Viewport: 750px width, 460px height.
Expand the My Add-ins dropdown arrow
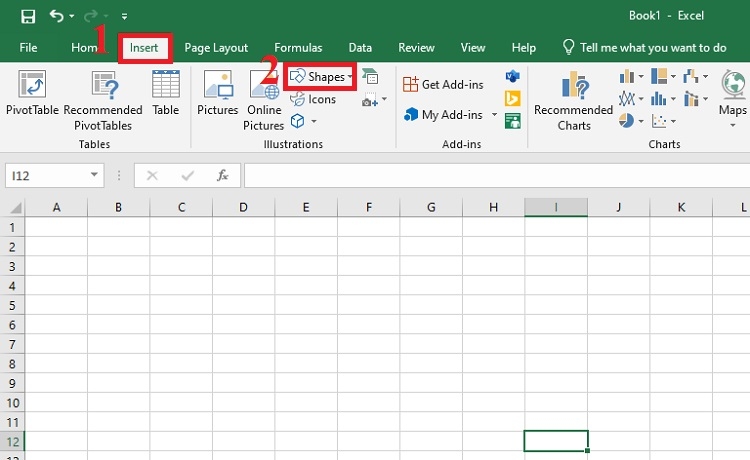494,115
